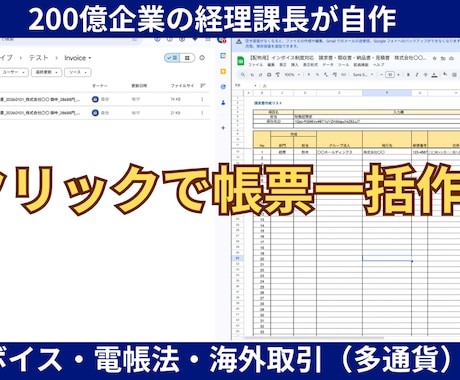Switch Drive to grid layout view
460x380 pixels.
187,58
